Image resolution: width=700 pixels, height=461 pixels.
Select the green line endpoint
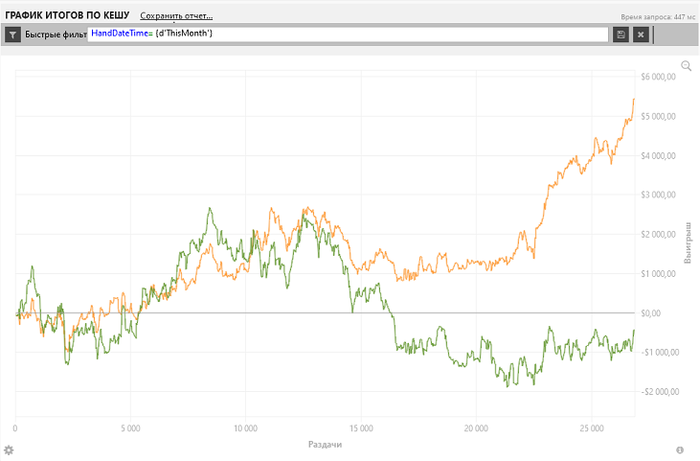634,330
